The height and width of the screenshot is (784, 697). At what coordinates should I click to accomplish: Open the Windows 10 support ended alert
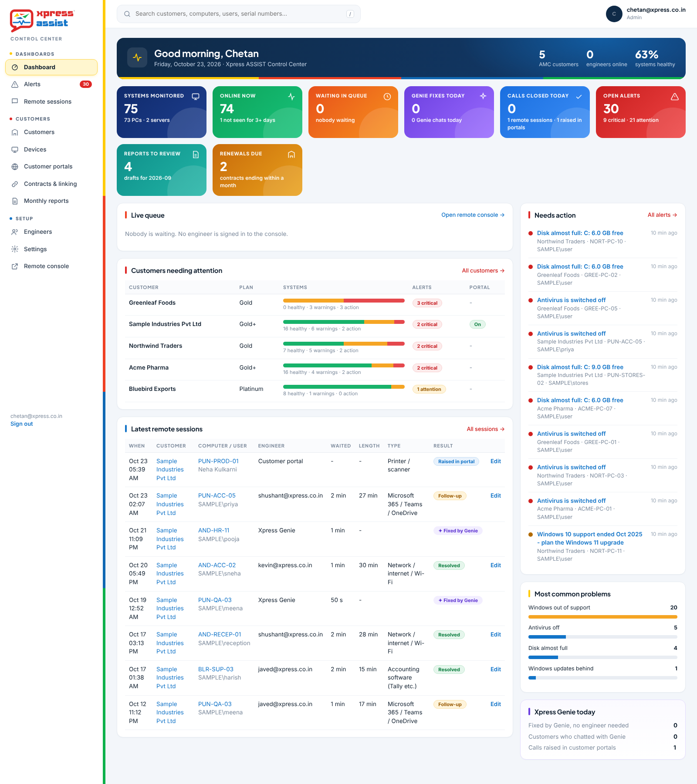pos(589,538)
